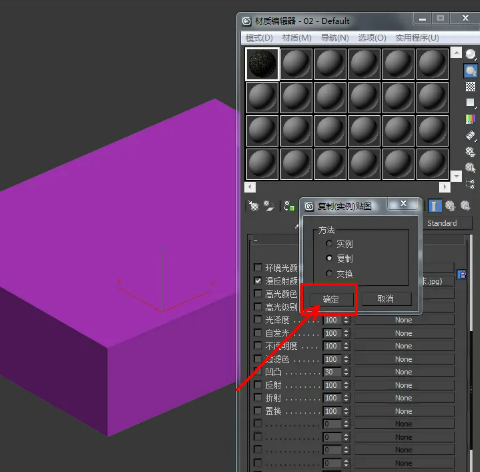Image resolution: width=480 pixels, height=472 pixels.
Task: Click the None map button for 凹凸
Action: click(x=404, y=372)
